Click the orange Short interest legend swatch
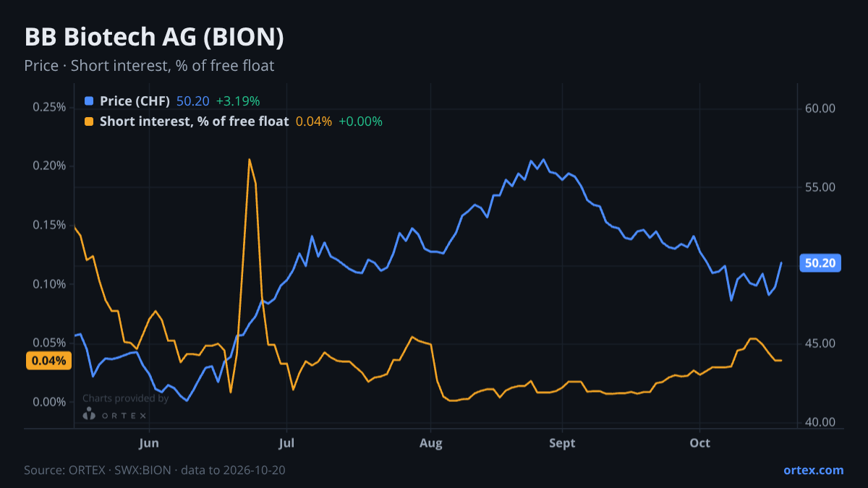The height and width of the screenshot is (488, 868). tap(89, 121)
